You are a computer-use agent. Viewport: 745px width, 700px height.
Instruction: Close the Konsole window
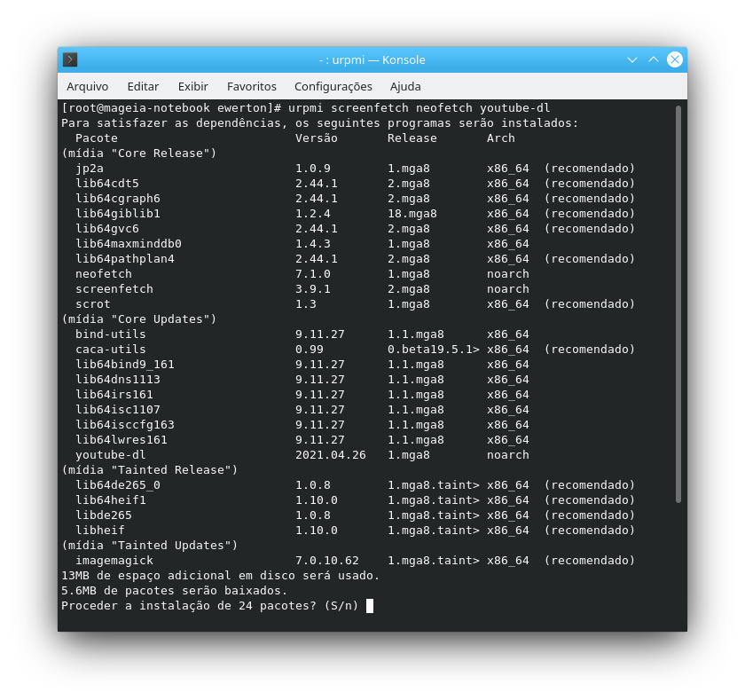click(x=675, y=59)
